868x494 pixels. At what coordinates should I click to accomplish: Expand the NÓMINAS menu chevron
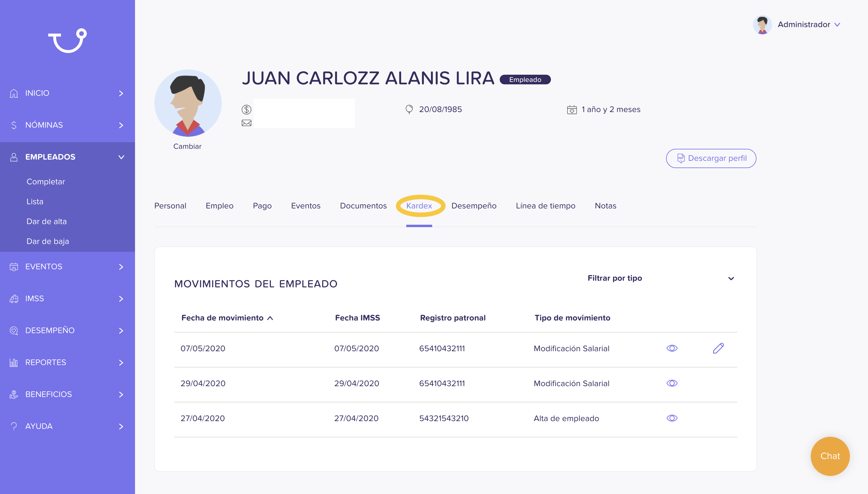[121, 125]
